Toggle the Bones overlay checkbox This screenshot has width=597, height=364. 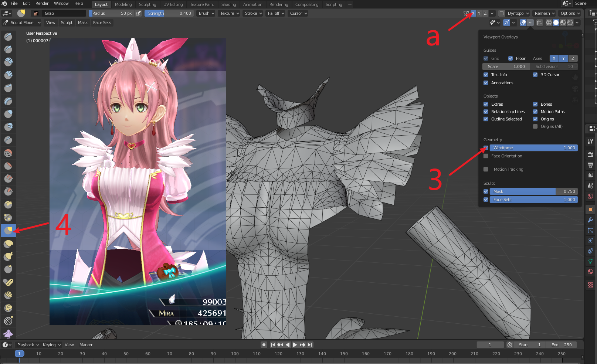pos(535,104)
